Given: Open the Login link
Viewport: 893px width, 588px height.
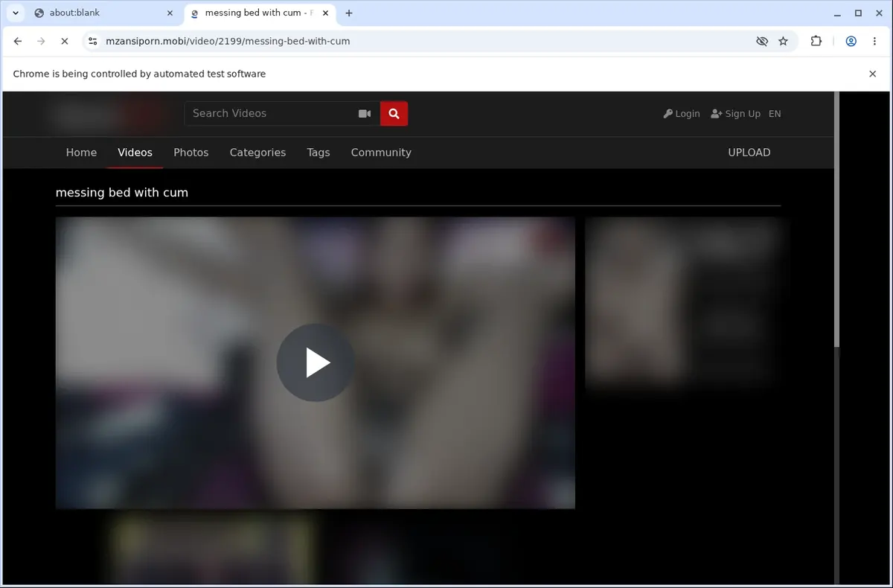Looking at the screenshot, I should coord(682,114).
